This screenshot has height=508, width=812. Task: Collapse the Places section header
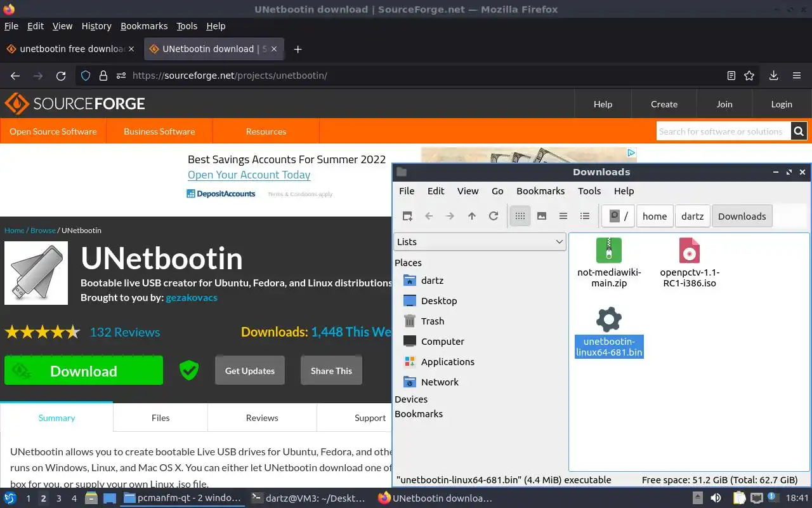click(408, 263)
